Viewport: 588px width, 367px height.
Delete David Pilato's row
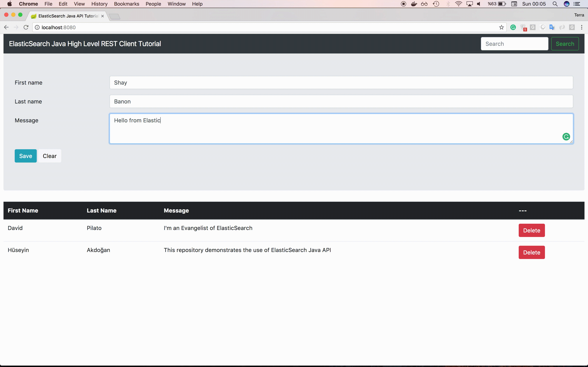pyautogui.click(x=531, y=230)
